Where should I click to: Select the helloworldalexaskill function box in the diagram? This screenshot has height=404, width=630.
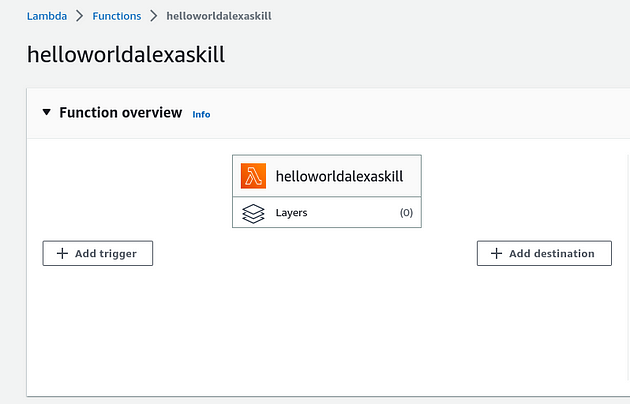tap(327, 176)
